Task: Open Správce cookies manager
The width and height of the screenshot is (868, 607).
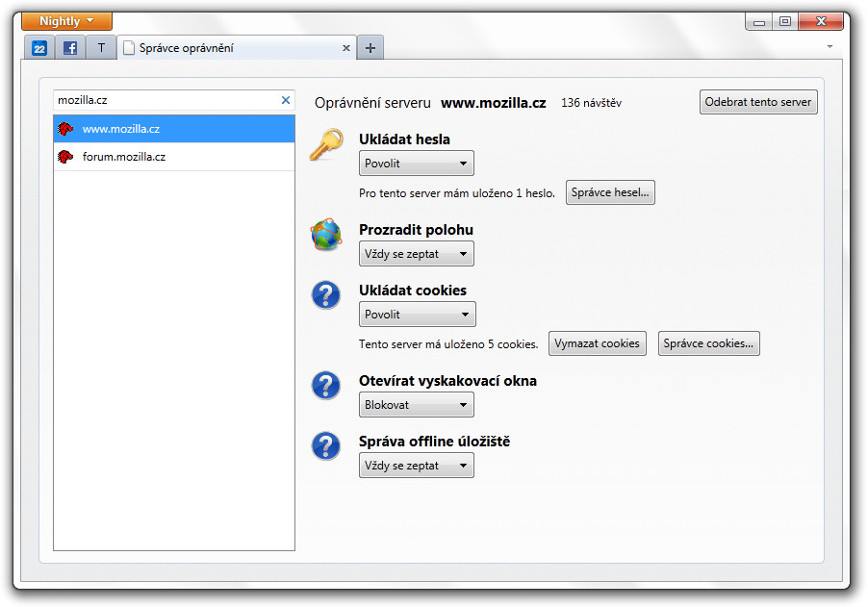Action: click(x=708, y=343)
